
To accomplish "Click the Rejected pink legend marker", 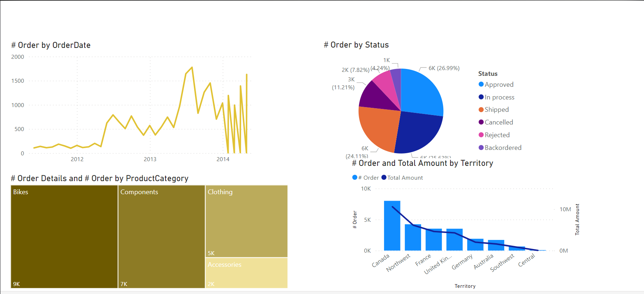I will point(481,135).
